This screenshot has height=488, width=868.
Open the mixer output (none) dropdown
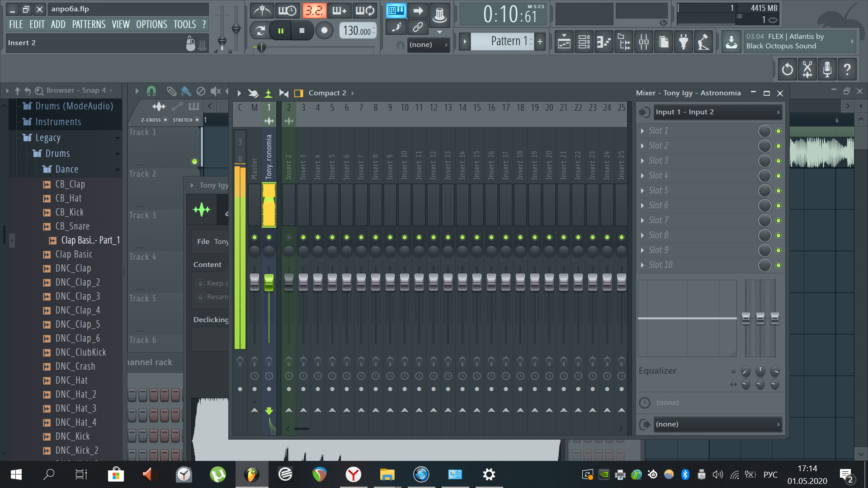[717, 424]
